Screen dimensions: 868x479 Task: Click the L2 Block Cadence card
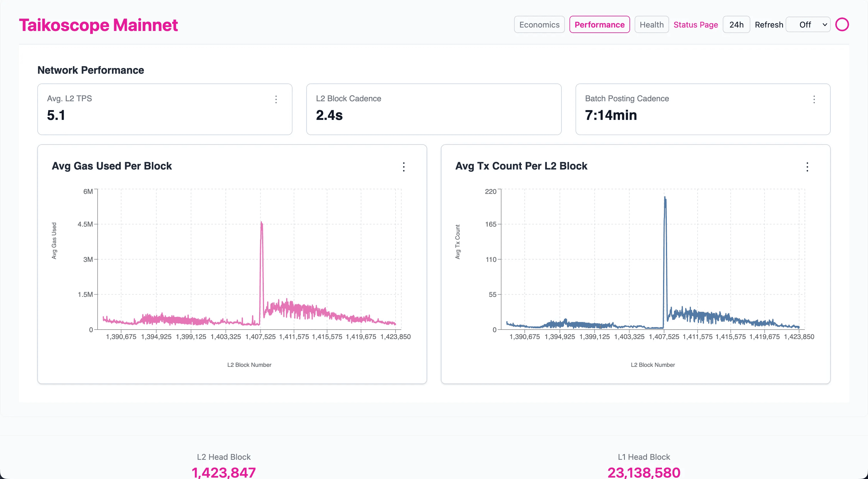click(434, 109)
